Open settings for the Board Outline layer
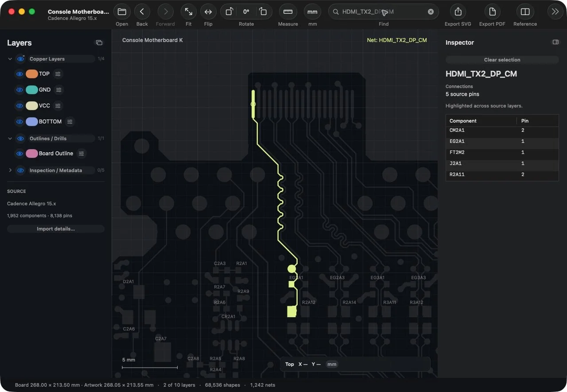567x392 pixels. [81, 154]
